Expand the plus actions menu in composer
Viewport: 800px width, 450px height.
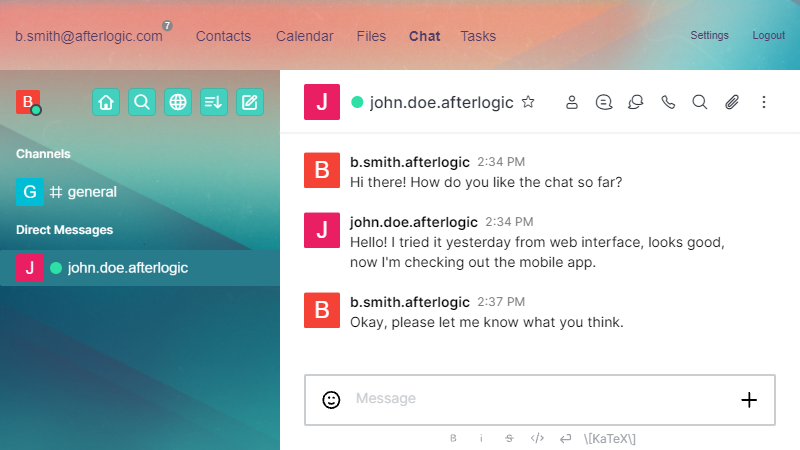[749, 400]
